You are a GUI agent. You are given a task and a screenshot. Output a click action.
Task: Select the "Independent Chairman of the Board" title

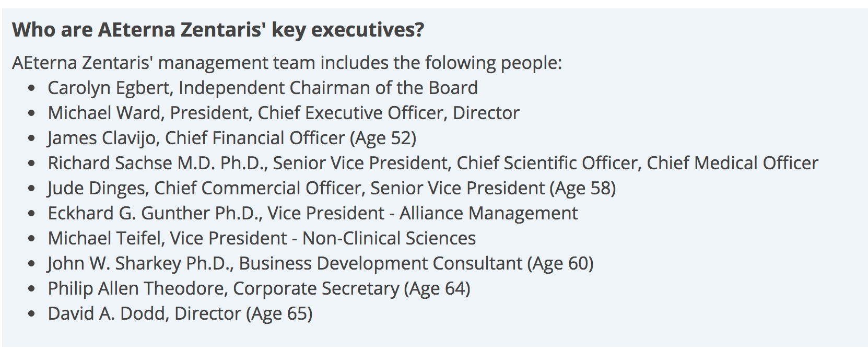(328, 88)
